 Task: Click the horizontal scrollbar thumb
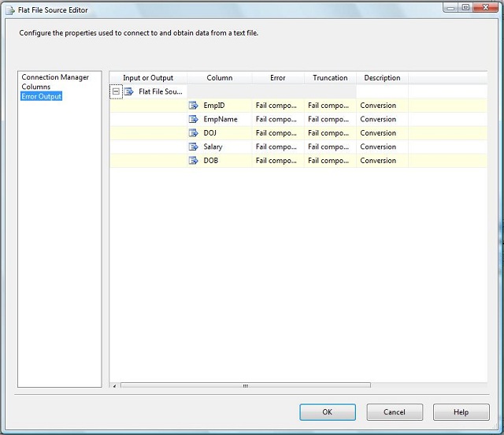245,385
